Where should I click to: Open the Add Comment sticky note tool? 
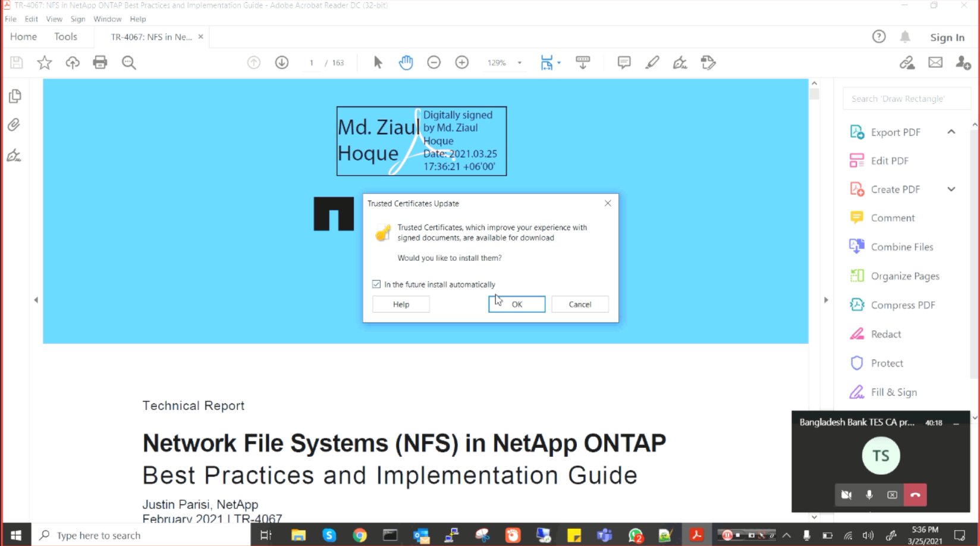point(624,62)
